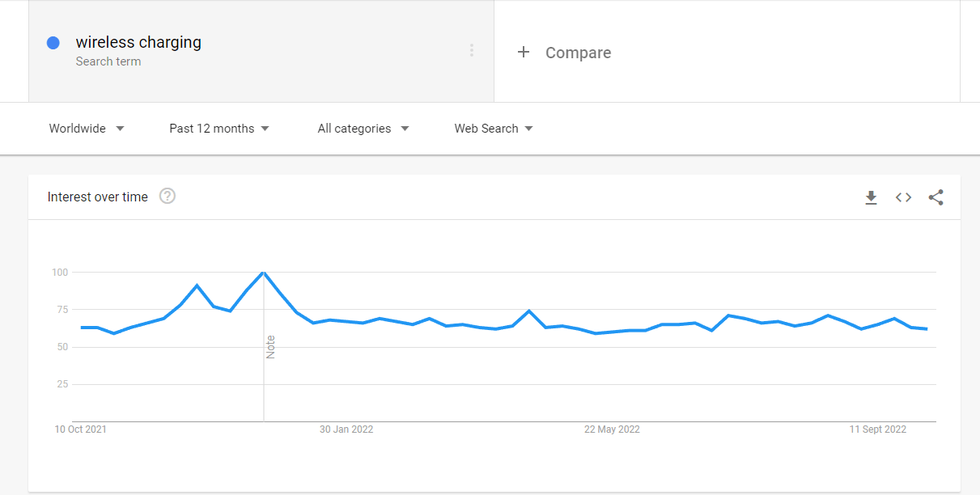Open help for Interest over time
Screen dimensions: 980x495
point(168,196)
